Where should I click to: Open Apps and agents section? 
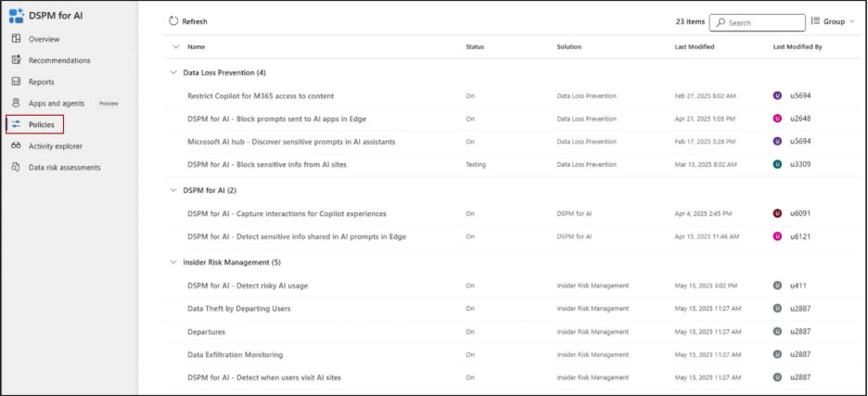coord(58,103)
